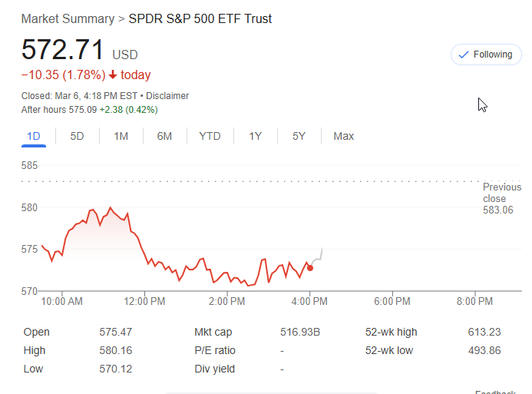Click the After hours 575.09 price
532x394 pixels.
point(83,110)
